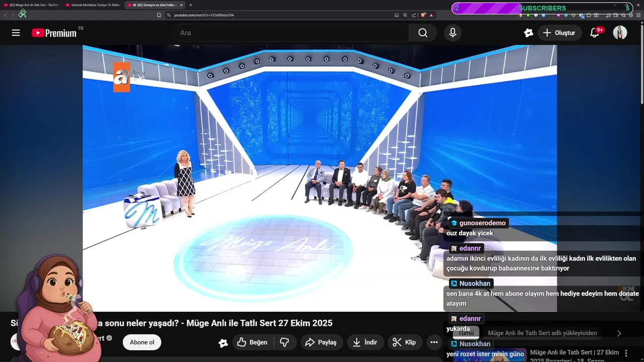
Task: Open a new browser tab
Action: coord(191,5)
